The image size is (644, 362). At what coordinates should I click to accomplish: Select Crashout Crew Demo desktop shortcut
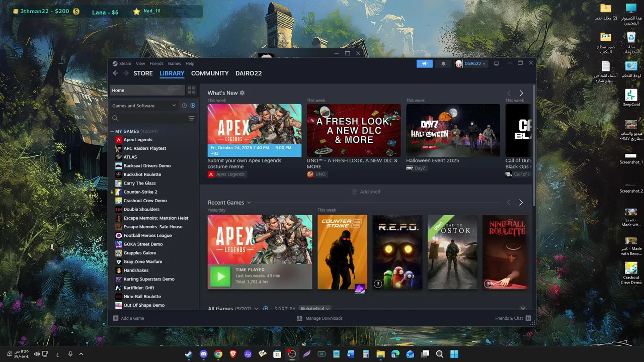[631, 274]
